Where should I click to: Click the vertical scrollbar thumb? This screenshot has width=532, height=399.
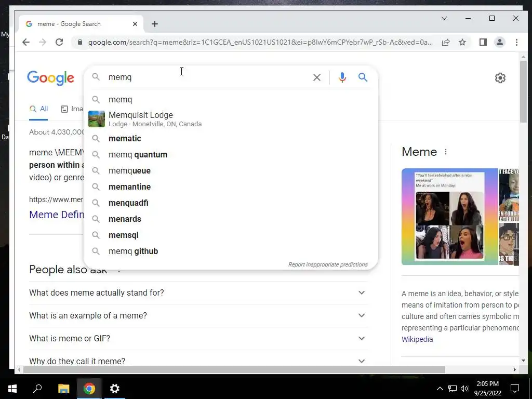click(523, 91)
